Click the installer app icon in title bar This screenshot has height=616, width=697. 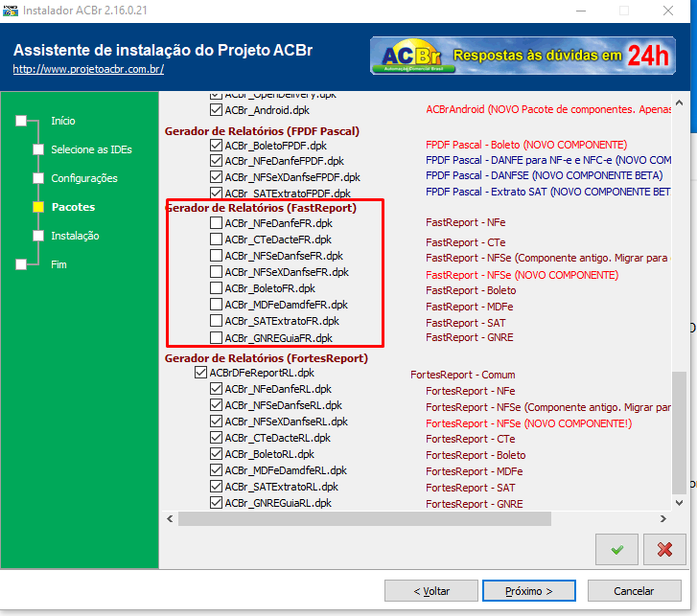(x=11, y=11)
